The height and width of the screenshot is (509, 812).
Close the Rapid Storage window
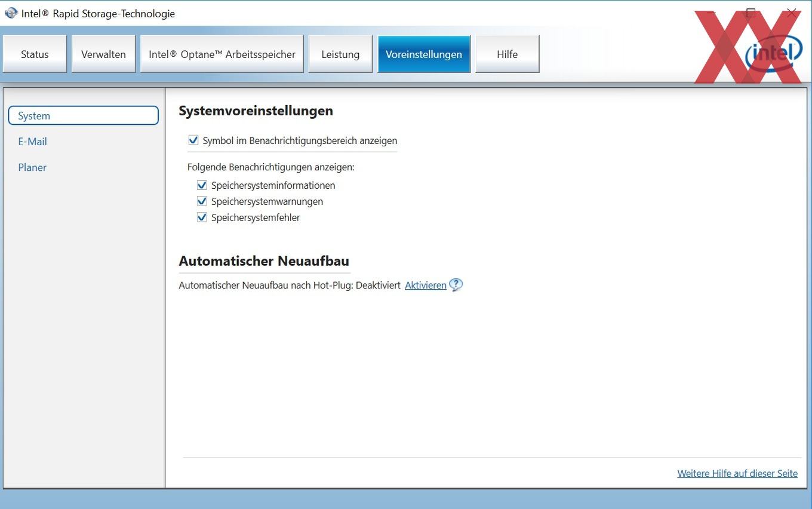click(x=792, y=13)
